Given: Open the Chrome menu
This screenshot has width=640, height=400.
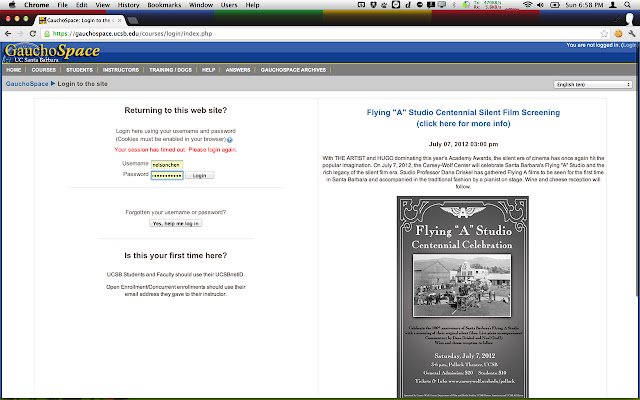Looking at the screenshot, I should [x=36, y=5].
